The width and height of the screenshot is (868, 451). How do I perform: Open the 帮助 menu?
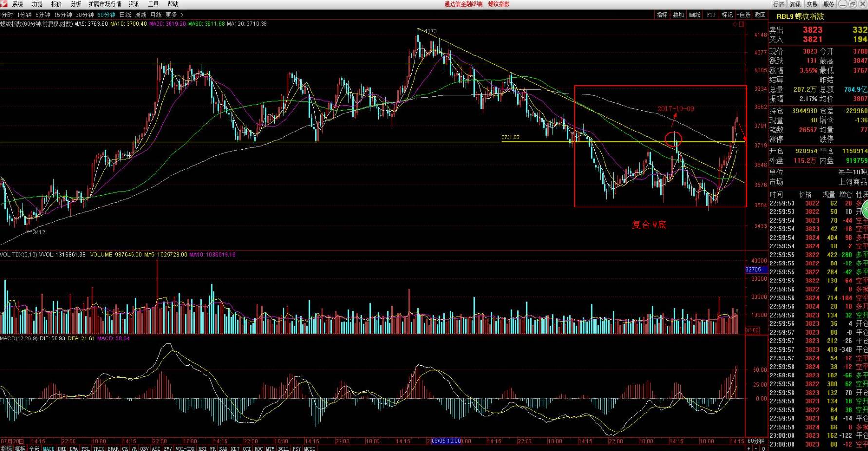click(x=173, y=4)
